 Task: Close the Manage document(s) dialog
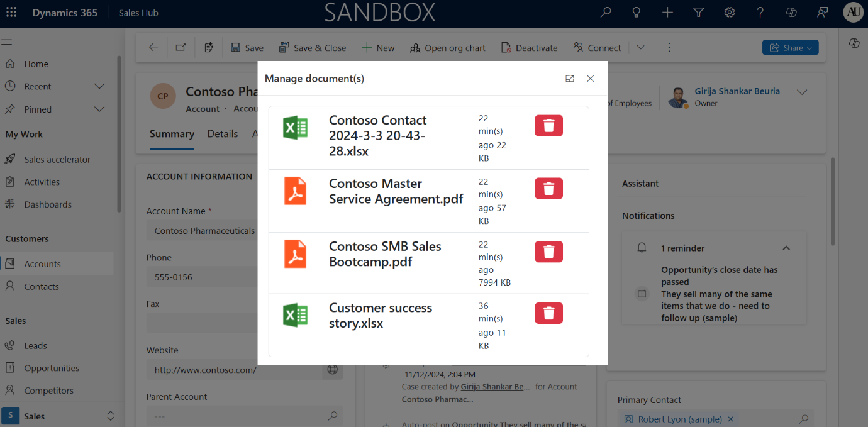click(590, 79)
